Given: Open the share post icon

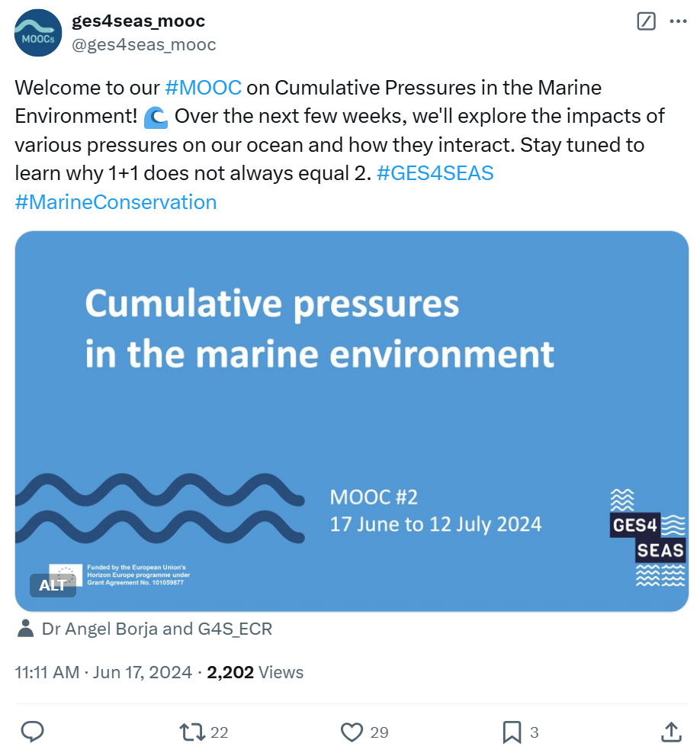Looking at the screenshot, I should [x=670, y=732].
